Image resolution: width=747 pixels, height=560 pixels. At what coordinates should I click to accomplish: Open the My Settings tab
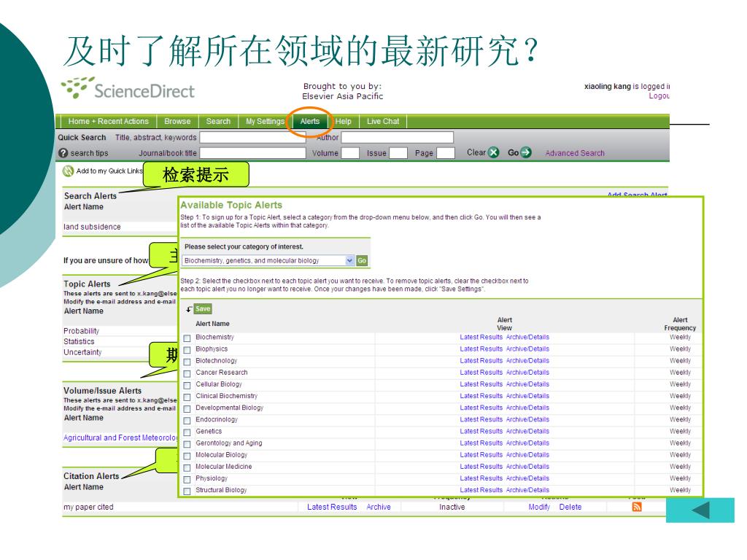(265, 122)
